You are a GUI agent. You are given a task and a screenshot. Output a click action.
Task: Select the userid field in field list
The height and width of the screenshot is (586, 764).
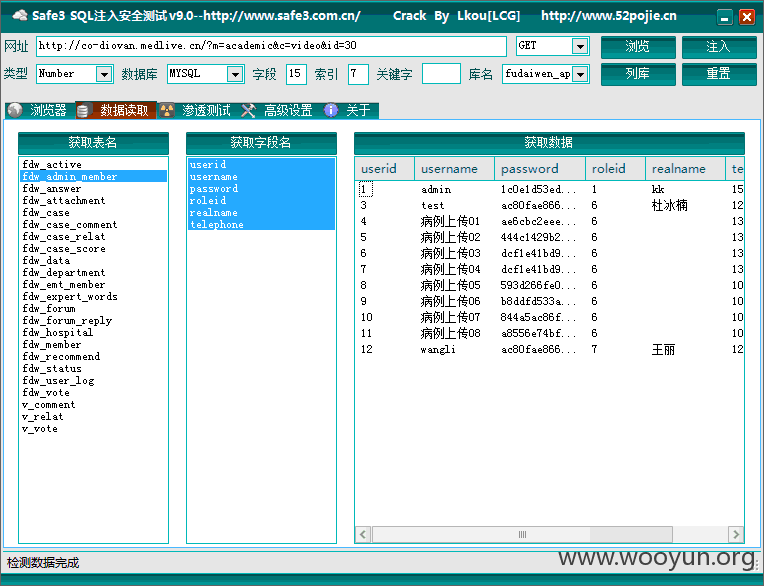(x=261, y=165)
